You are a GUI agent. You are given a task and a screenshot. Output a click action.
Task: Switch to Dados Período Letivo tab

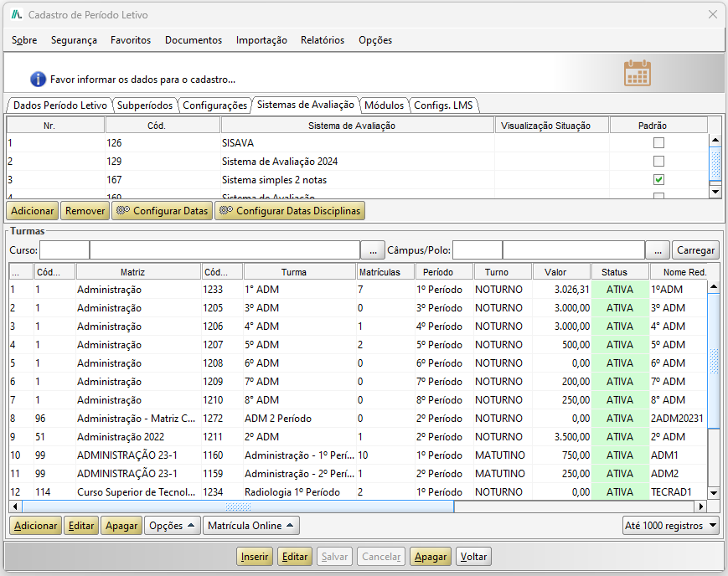[x=59, y=105]
